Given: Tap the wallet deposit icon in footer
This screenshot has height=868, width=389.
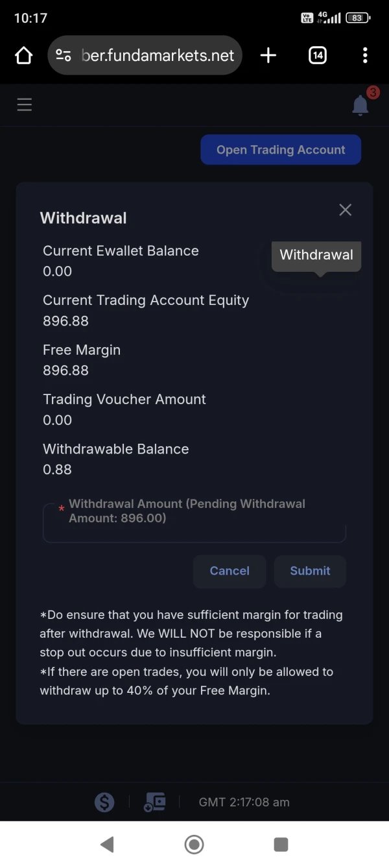Looking at the screenshot, I should [x=154, y=802].
